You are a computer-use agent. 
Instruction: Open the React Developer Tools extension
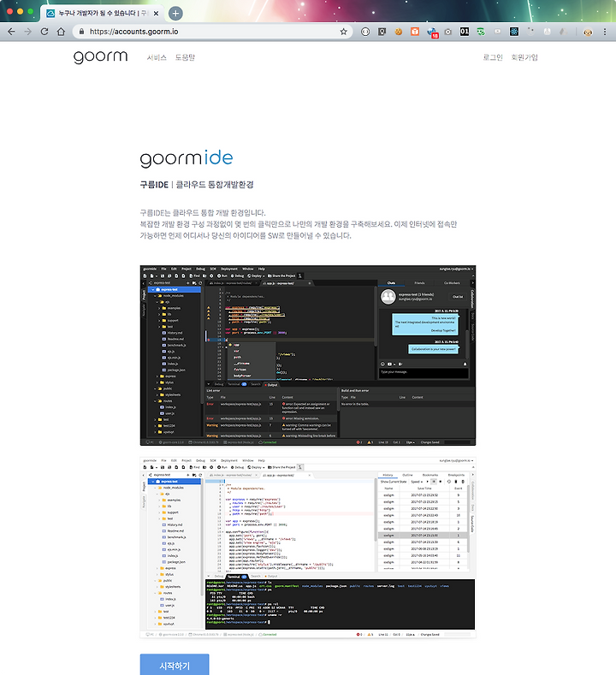(514, 32)
